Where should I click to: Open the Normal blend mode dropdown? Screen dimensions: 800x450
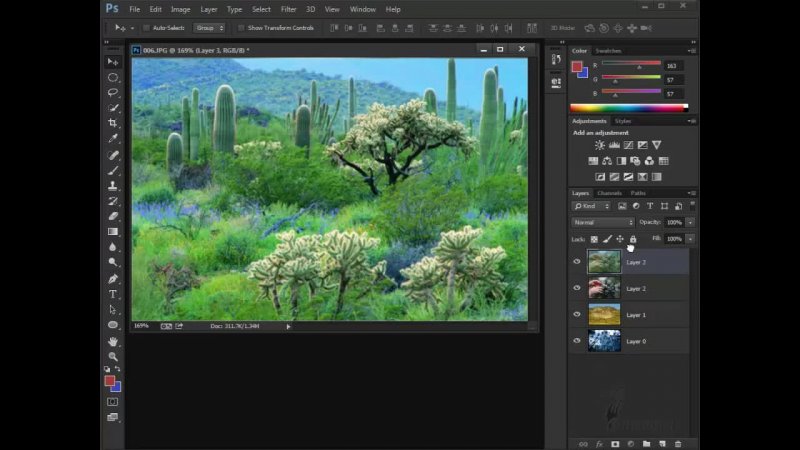[x=602, y=222]
